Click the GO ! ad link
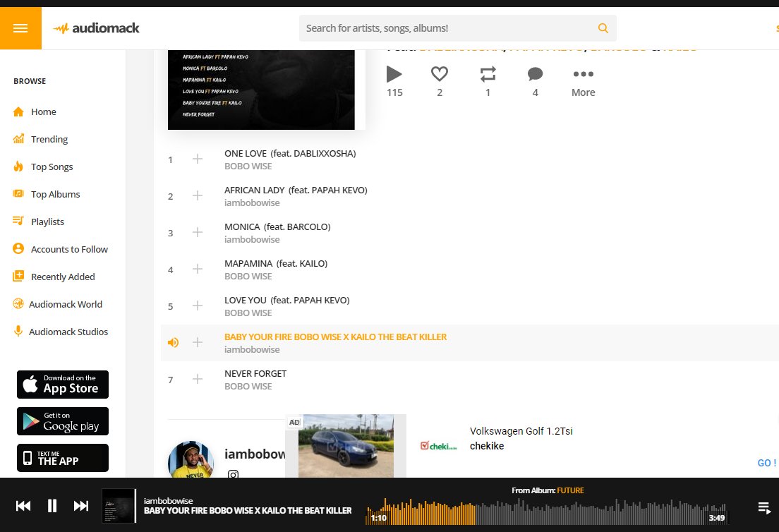Image resolution: width=779 pixels, height=532 pixels. [766, 463]
